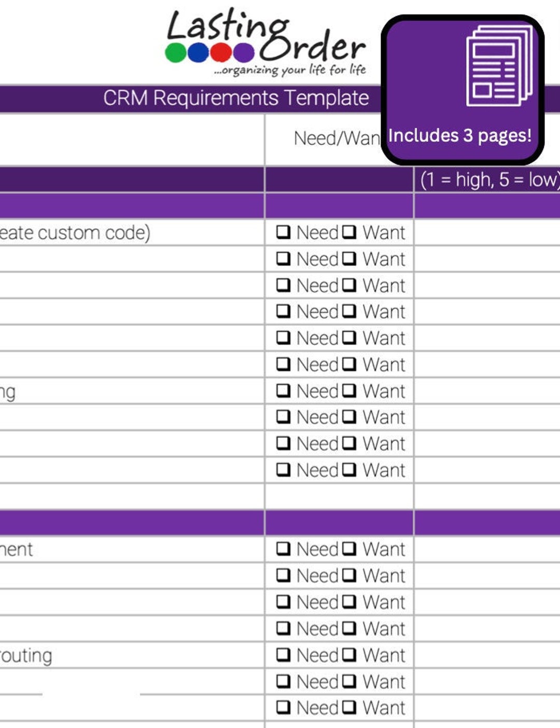
Task: Check Need box in custom code row
Action: pos(283,232)
